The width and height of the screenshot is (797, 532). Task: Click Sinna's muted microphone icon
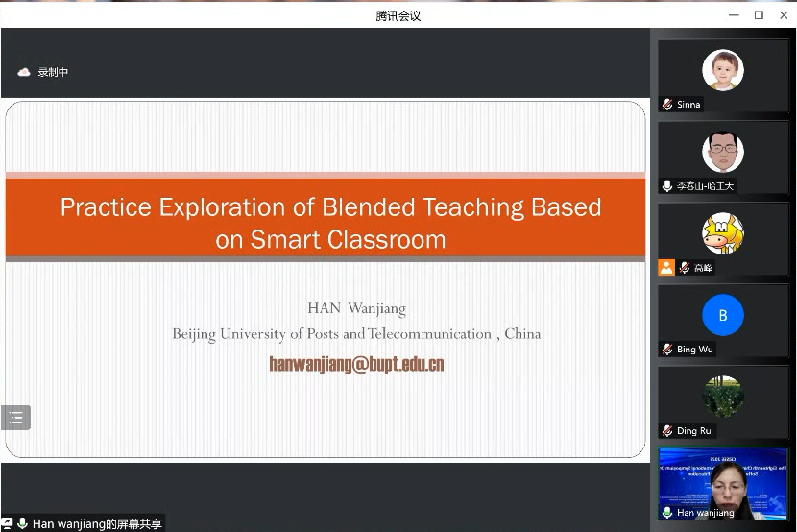pyautogui.click(x=667, y=105)
